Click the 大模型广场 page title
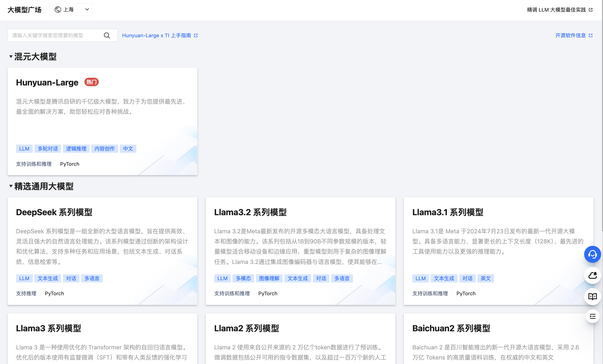The height and width of the screenshot is (364, 603). pyautogui.click(x=25, y=10)
